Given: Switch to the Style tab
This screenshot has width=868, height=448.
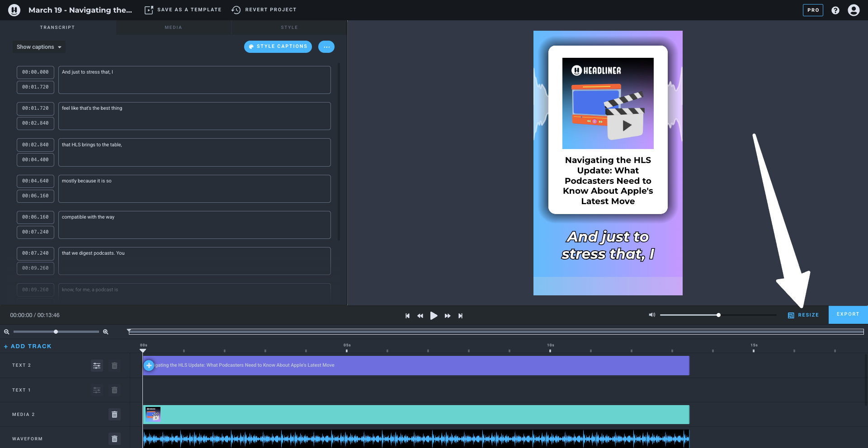Looking at the screenshot, I should tap(289, 28).
